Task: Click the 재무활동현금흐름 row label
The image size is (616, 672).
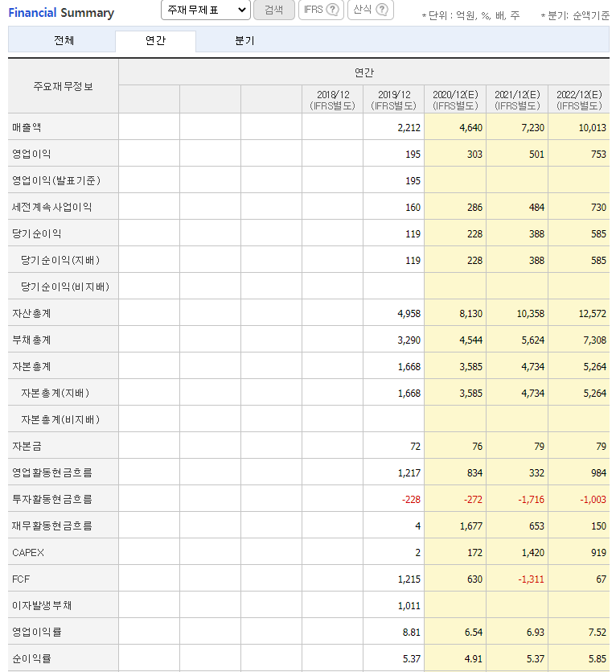Action: [51, 526]
